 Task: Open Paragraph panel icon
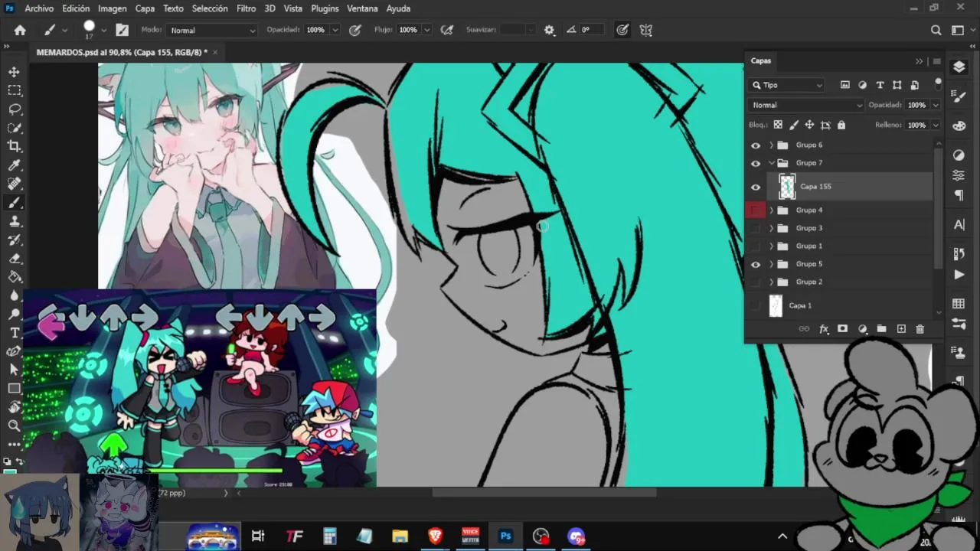pyautogui.click(x=959, y=195)
